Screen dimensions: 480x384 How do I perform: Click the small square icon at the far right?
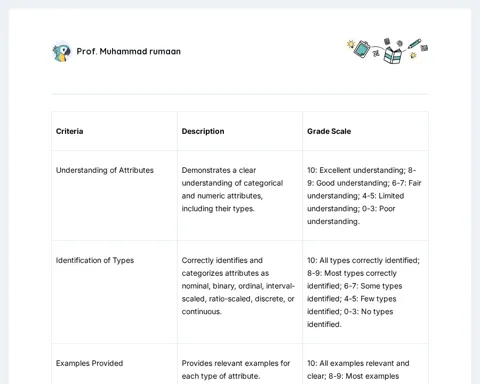pyautogui.click(x=424, y=48)
